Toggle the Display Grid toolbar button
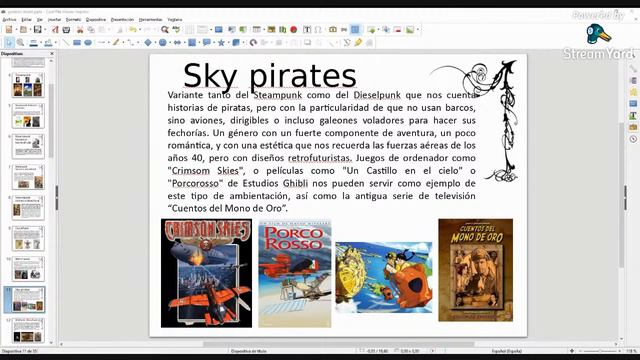Screen dimensions: 640x360 point(189,29)
